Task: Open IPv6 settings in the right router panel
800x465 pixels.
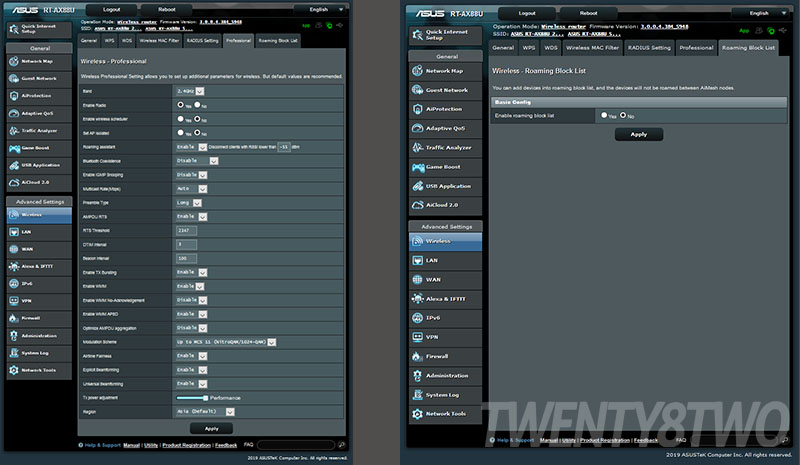Action: [x=445, y=318]
